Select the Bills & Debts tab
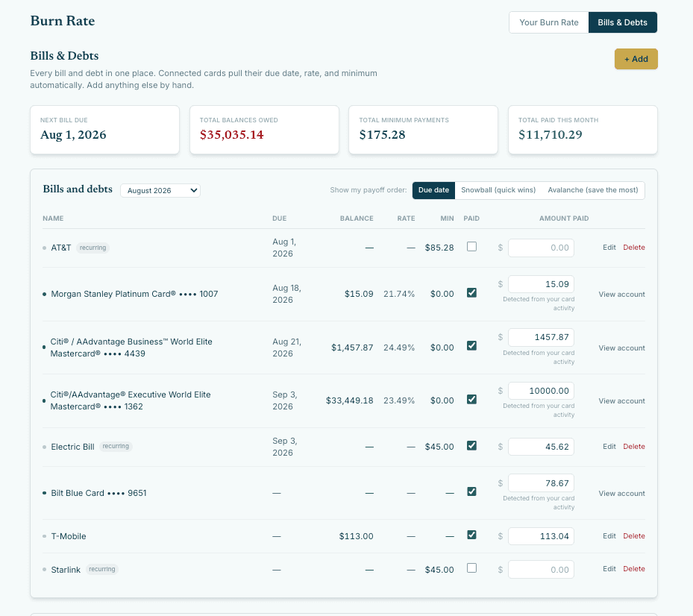 [x=622, y=22]
